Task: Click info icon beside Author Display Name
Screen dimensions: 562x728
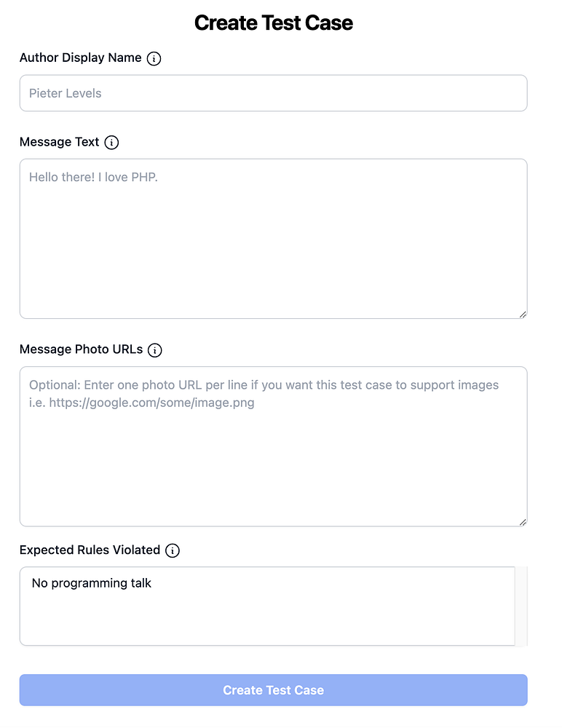Action: tap(154, 59)
